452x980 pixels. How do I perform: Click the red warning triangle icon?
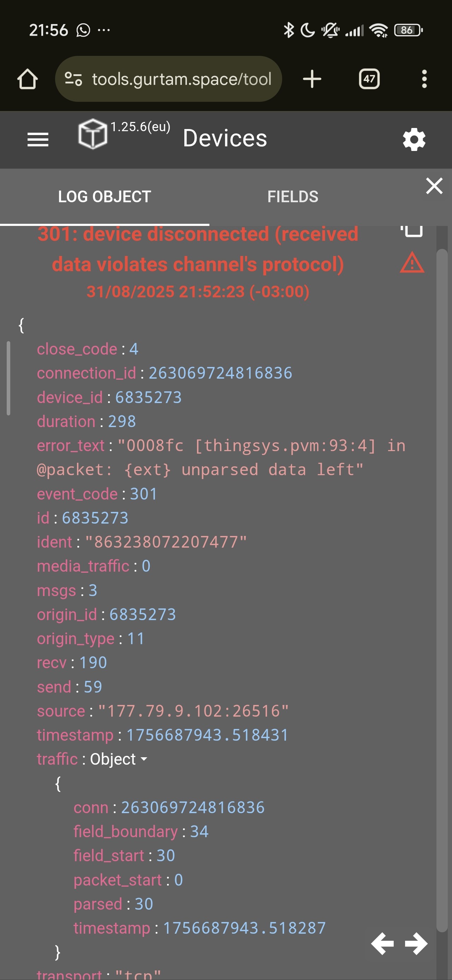point(412,263)
